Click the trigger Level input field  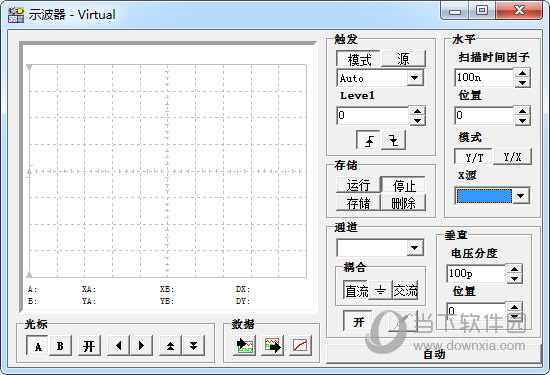coord(373,116)
